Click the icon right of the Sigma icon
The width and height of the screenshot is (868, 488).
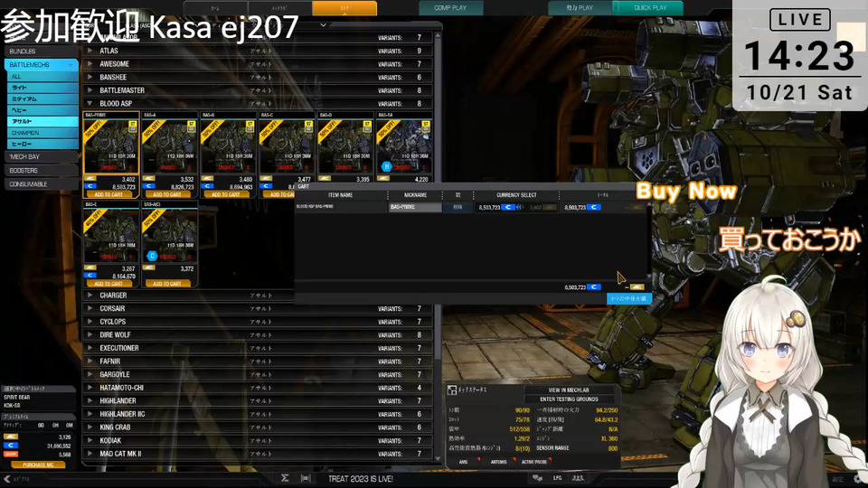(x=306, y=478)
